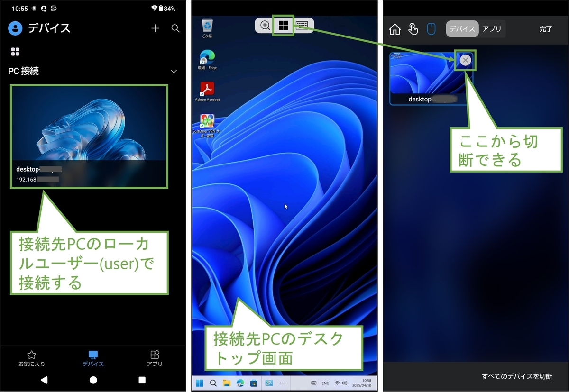Viewport: 569px width, 392px height.
Task: Click the ENG language indicator
Action: pos(326,383)
